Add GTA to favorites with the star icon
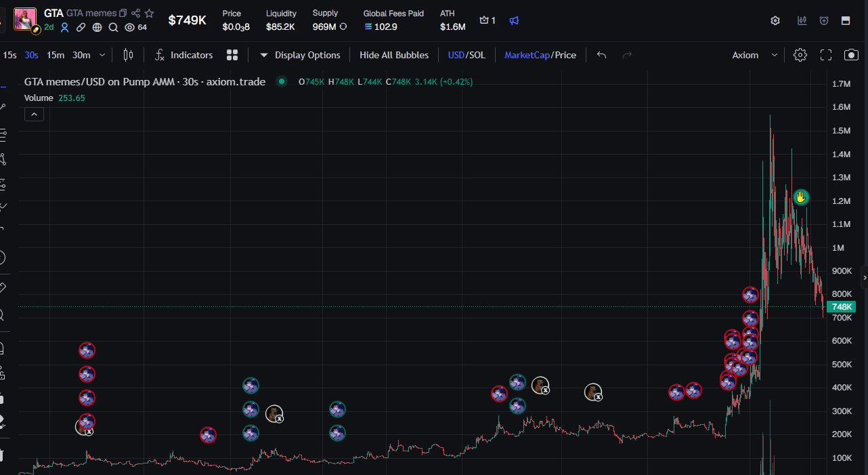The height and width of the screenshot is (475, 868). 149,14
